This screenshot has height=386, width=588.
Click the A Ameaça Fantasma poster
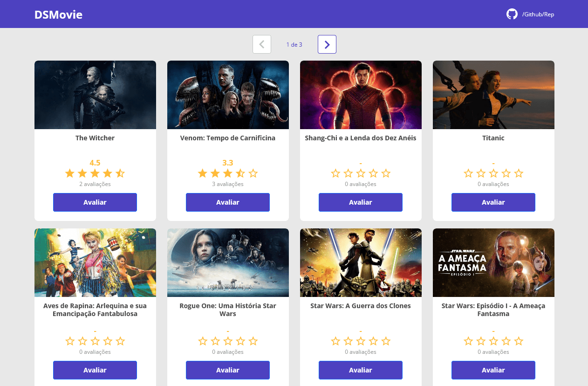pos(493,262)
